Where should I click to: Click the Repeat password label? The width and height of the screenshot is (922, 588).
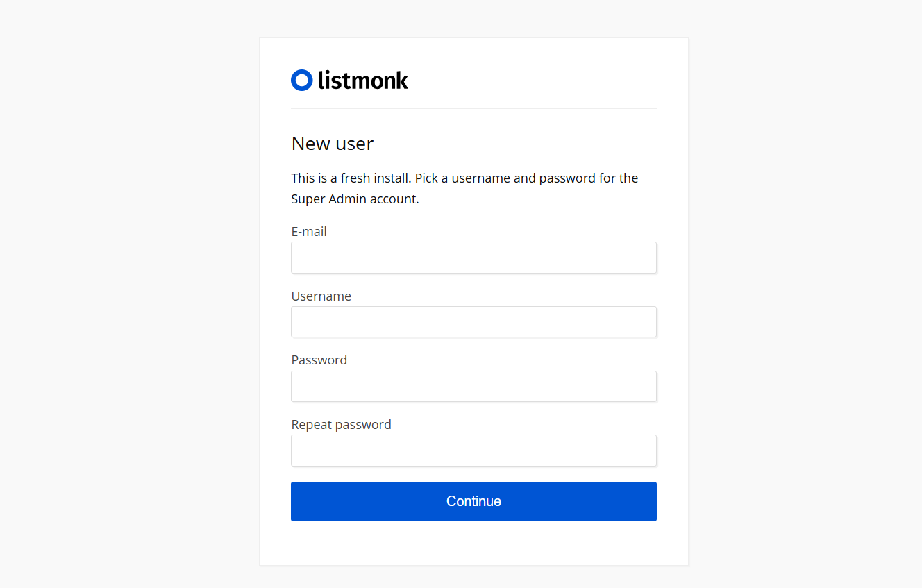click(342, 425)
